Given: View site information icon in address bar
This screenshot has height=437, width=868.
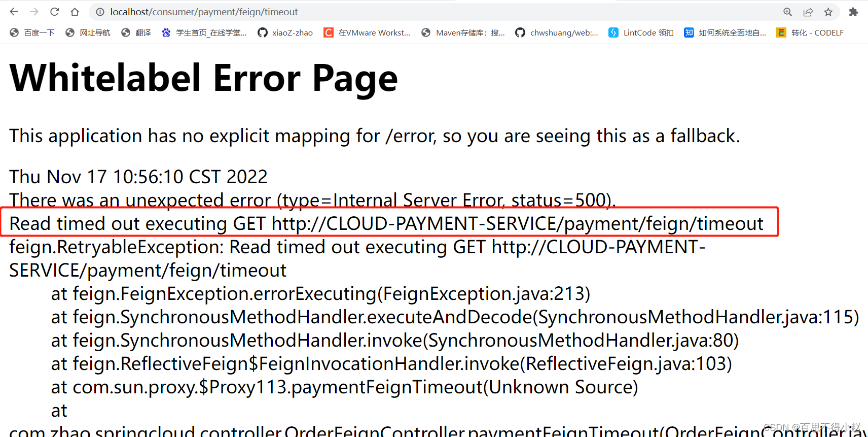Looking at the screenshot, I should pos(100,12).
